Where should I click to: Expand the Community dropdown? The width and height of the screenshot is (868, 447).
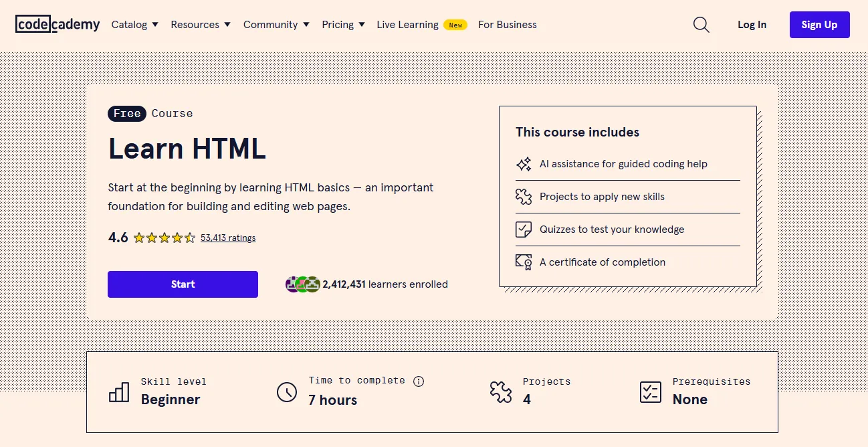point(276,25)
